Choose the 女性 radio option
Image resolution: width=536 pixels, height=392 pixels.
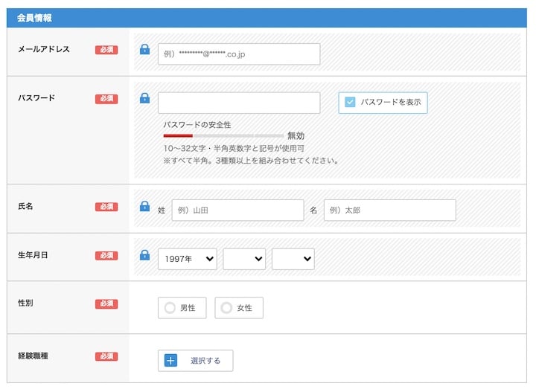pos(226,308)
